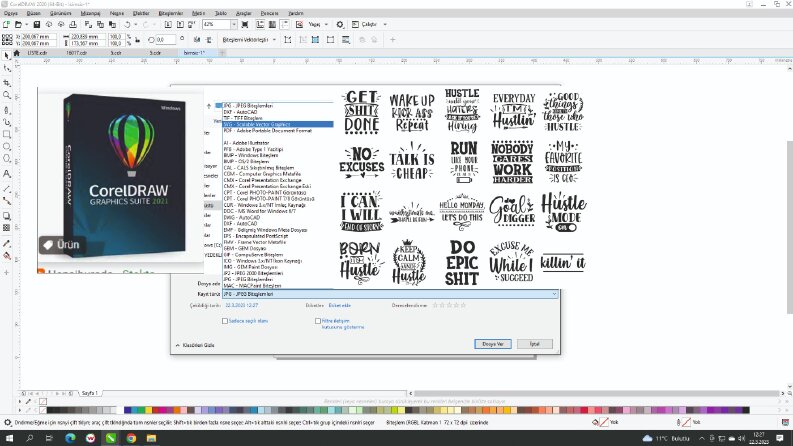Click the Open folder icon
The width and height of the screenshot is (793, 446).
click(18, 24)
